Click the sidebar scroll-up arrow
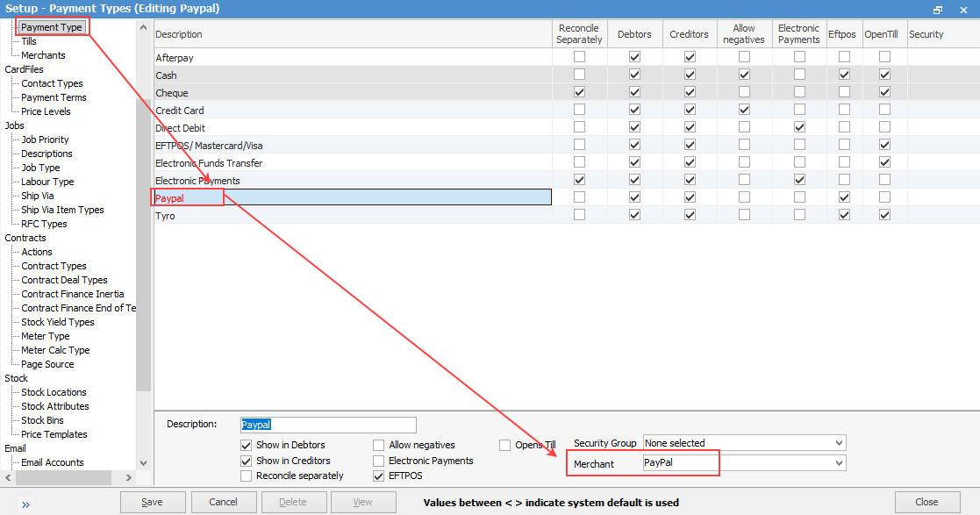The width and height of the screenshot is (980, 515). pyautogui.click(x=144, y=27)
